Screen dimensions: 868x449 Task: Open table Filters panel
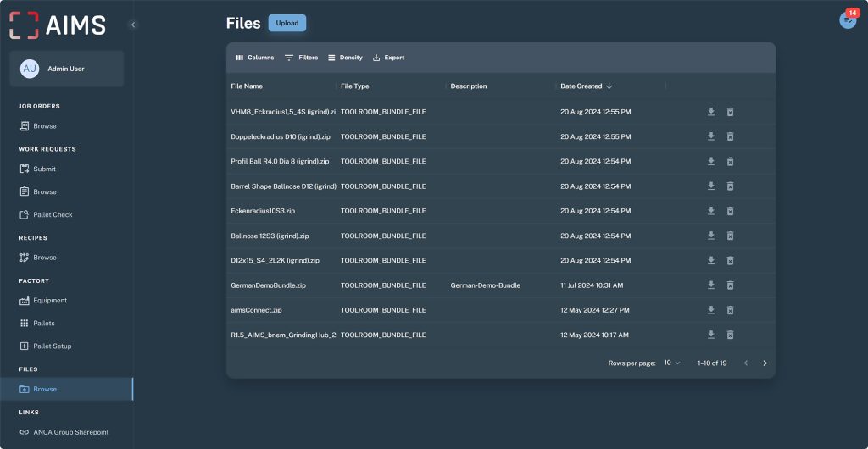click(301, 58)
